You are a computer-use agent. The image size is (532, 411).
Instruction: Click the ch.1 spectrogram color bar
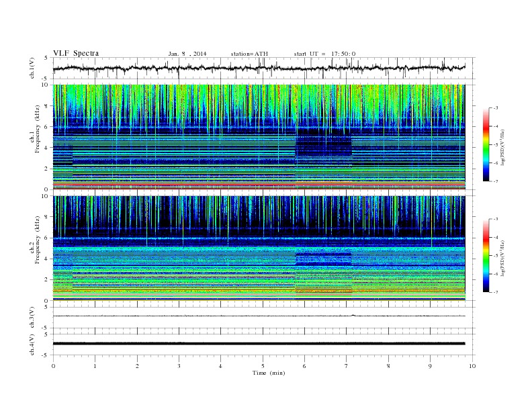click(x=486, y=144)
